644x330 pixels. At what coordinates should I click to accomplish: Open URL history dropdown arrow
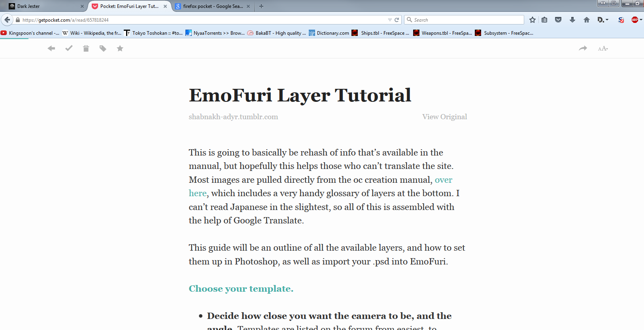tap(390, 20)
